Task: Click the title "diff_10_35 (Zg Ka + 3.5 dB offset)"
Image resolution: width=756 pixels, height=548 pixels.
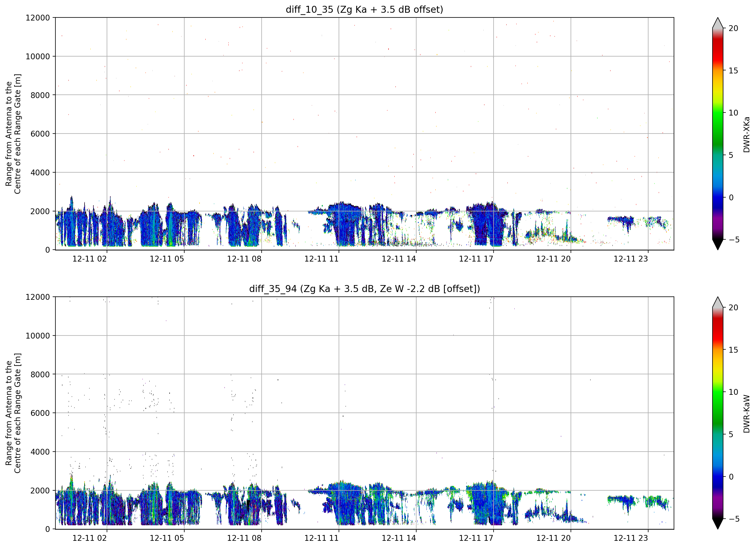Action: [364, 9]
